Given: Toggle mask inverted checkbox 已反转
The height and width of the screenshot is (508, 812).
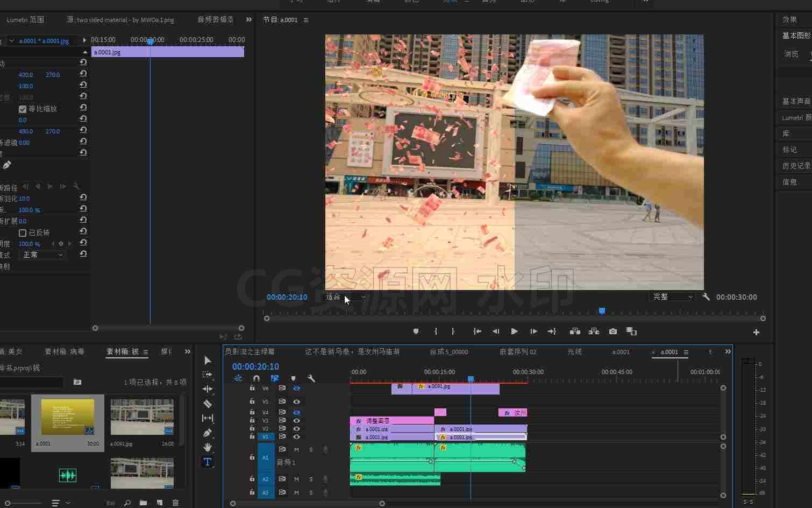Looking at the screenshot, I should point(23,233).
